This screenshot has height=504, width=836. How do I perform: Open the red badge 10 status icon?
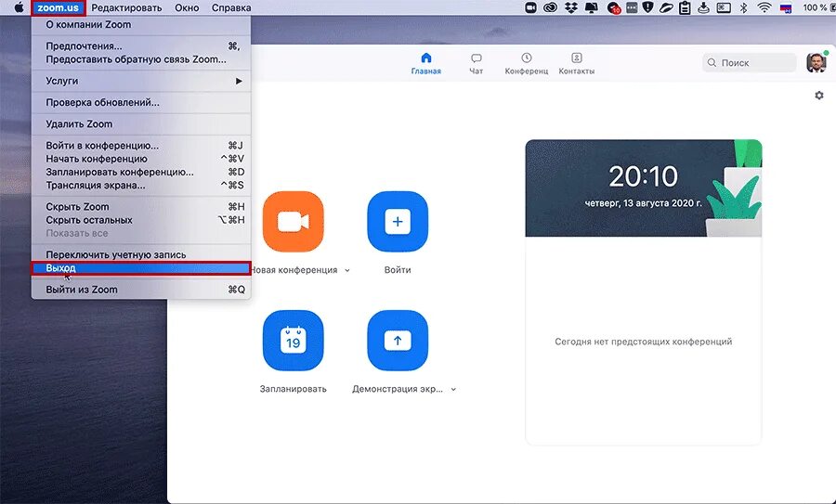pyautogui.click(x=613, y=8)
